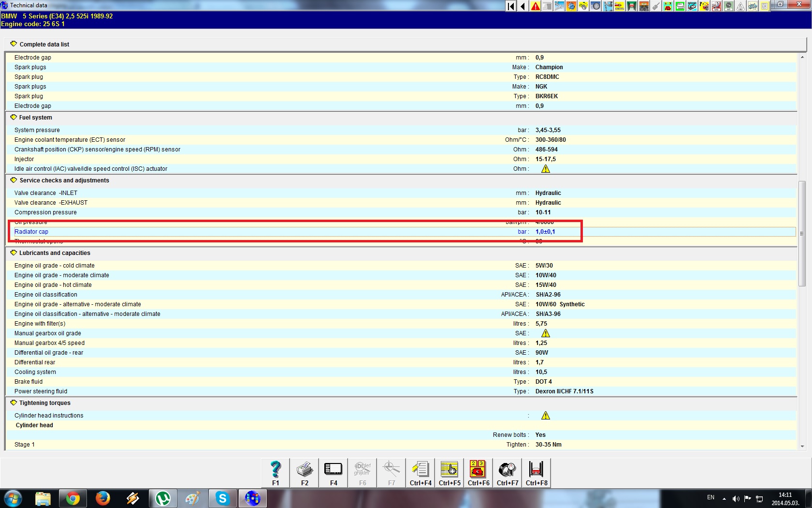Collapse the Tightening torques section
The width and height of the screenshot is (812, 508).
(x=14, y=403)
